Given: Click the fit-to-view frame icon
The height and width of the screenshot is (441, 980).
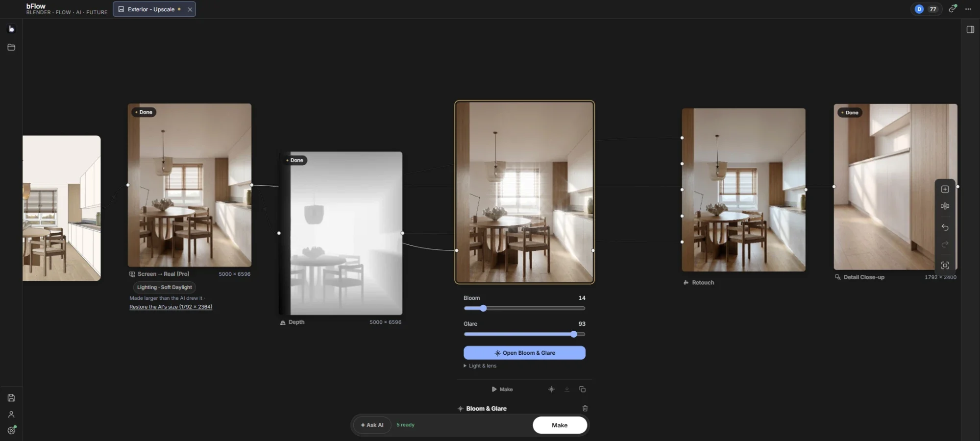Looking at the screenshot, I should click(945, 266).
